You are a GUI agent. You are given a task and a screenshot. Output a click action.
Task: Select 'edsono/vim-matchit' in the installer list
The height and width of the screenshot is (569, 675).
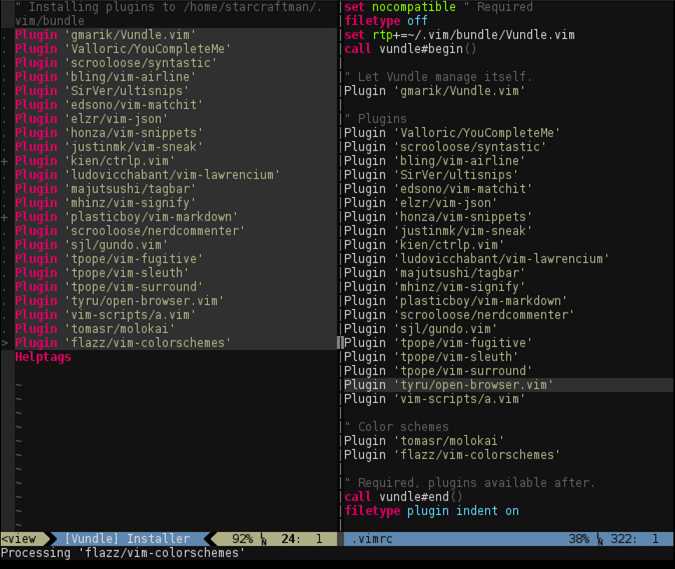click(109, 105)
